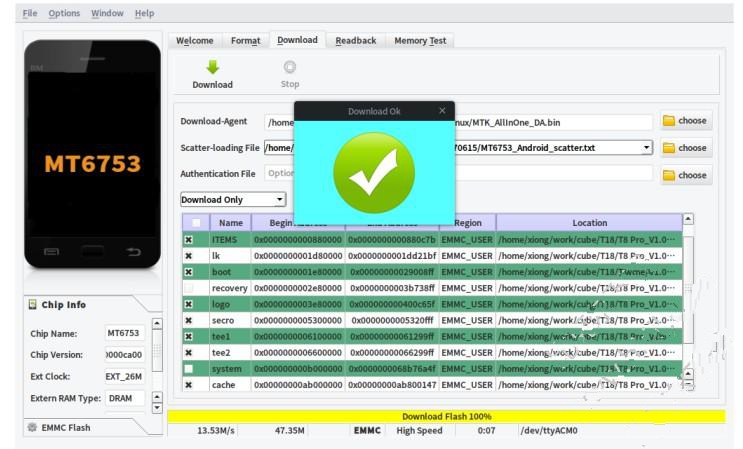Screen dimensions: 743x449
Task: Expand the Scatter-loading File dropdown arrow
Action: [x=646, y=148]
